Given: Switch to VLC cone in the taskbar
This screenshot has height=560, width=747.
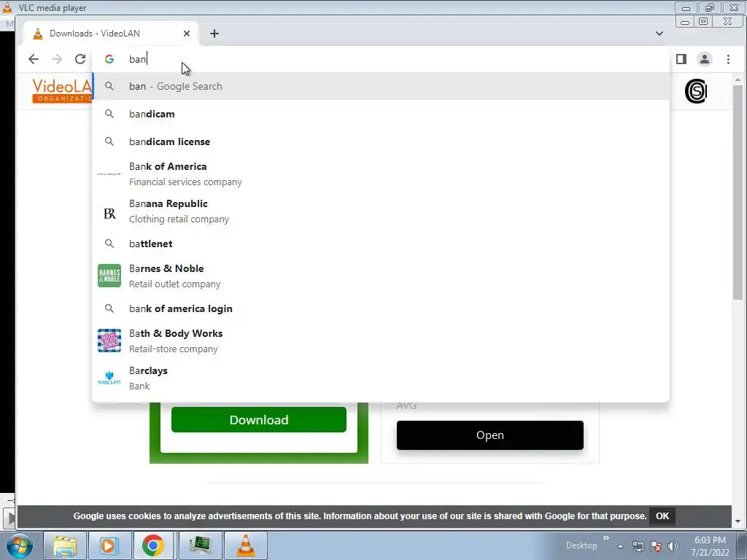Looking at the screenshot, I should click(x=246, y=545).
